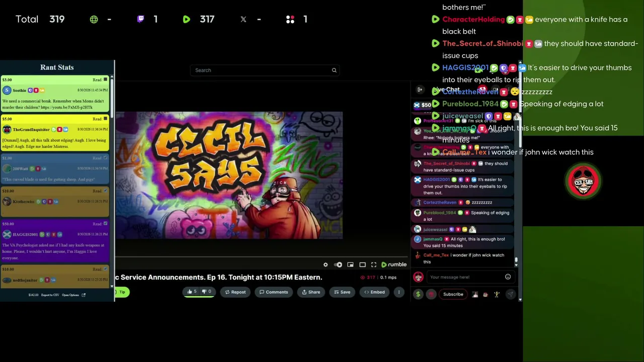Uncheck Read on 200Watt's $1.00 rant
The height and width of the screenshot is (362, 644).
(x=105, y=158)
